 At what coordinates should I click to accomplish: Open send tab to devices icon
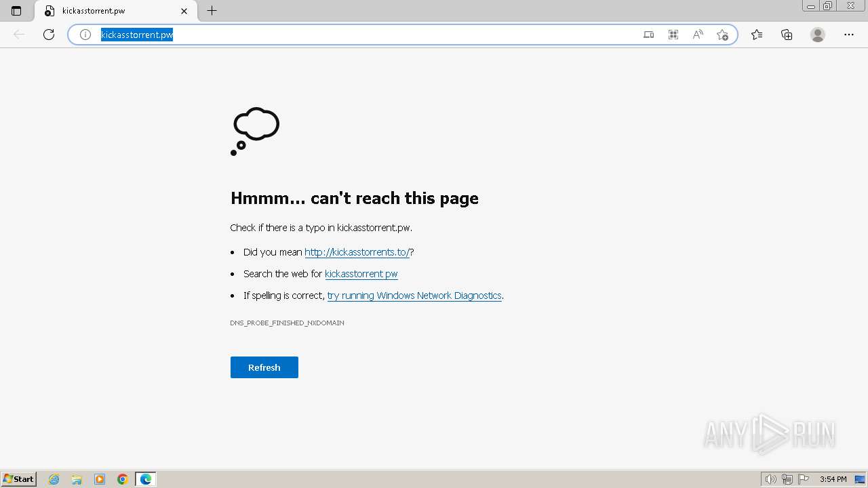point(649,35)
